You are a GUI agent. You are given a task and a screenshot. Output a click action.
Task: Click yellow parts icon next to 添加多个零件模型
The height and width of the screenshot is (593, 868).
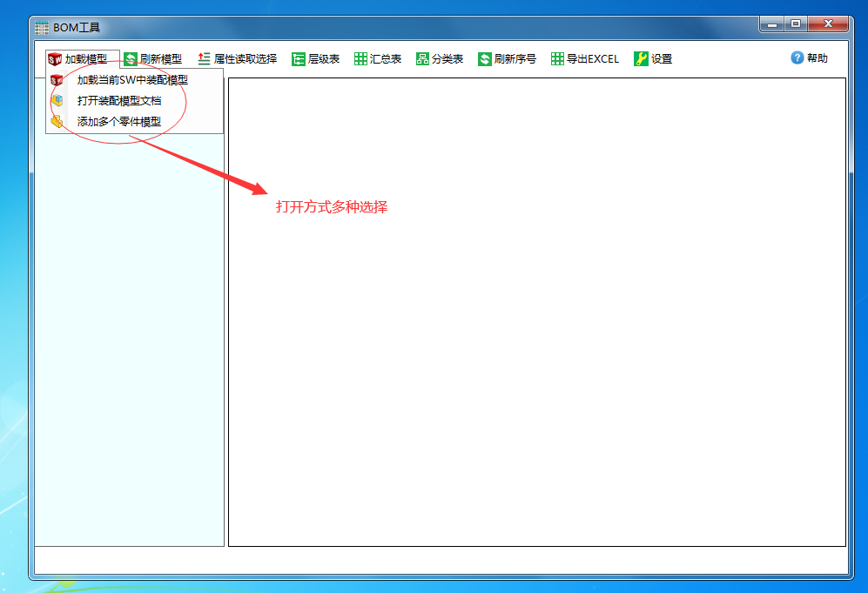click(57, 121)
